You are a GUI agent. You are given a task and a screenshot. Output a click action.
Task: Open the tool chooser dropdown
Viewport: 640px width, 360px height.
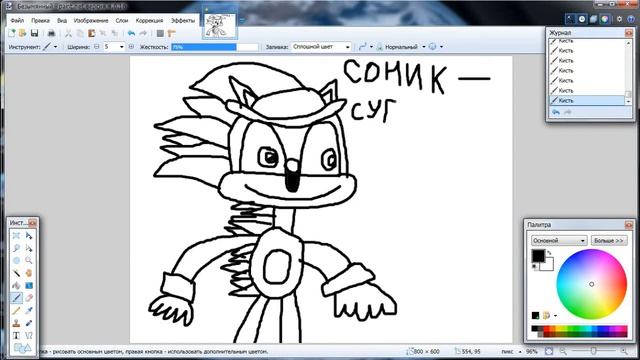(x=56, y=47)
